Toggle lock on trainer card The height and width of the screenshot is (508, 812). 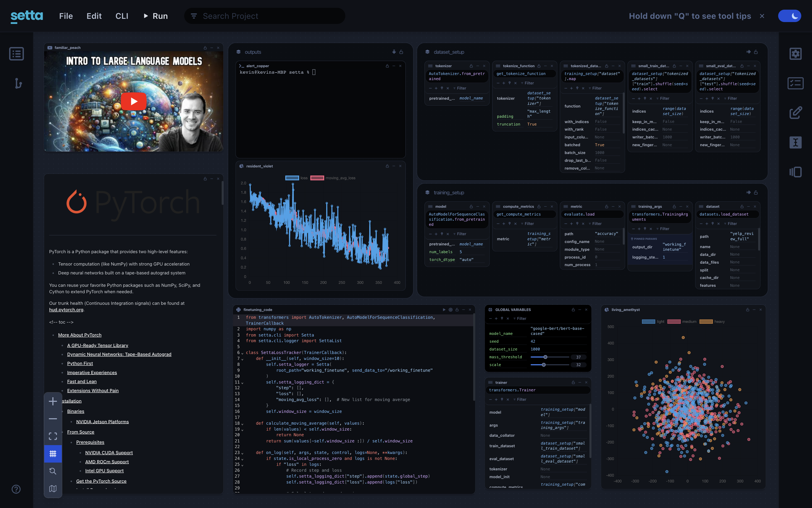(573, 382)
